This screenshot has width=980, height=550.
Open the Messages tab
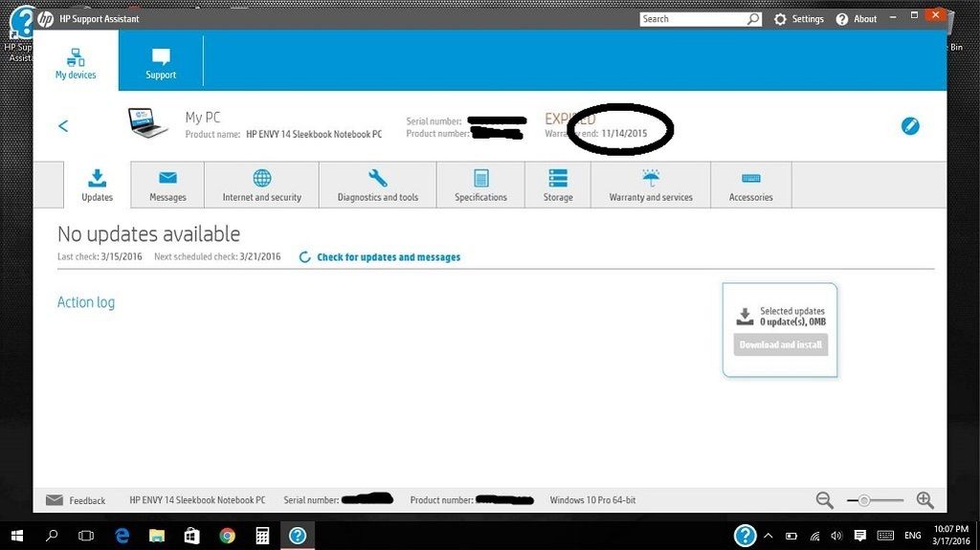(167, 185)
